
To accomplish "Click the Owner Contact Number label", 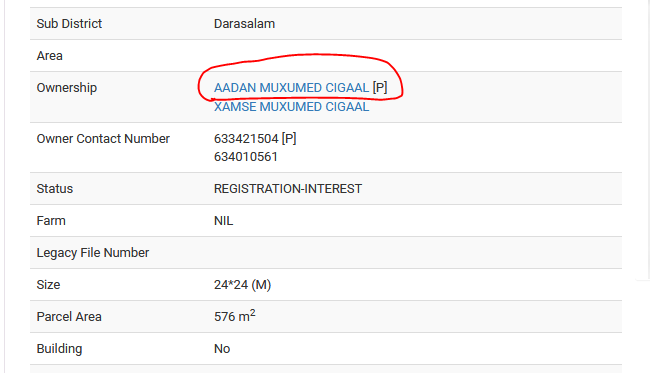I will [103, 138].
